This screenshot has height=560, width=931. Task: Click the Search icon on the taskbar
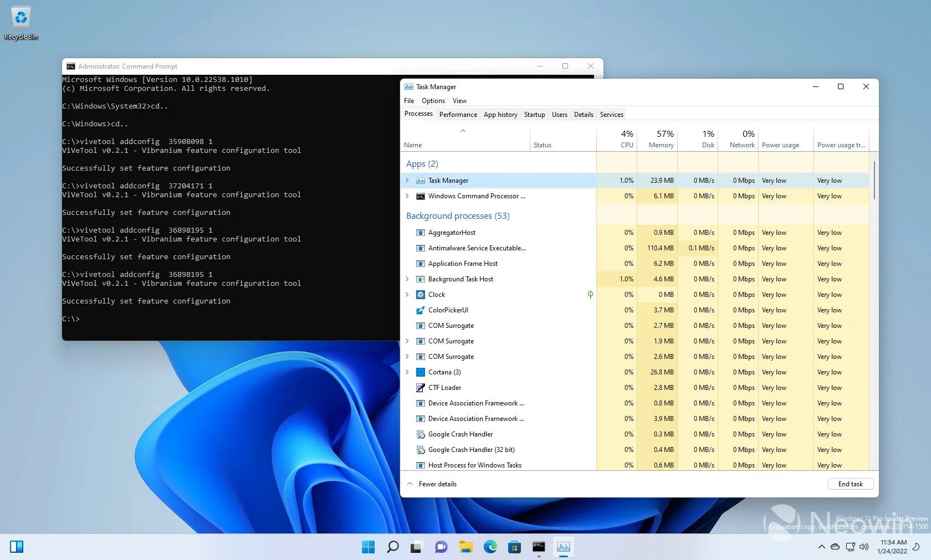392,547
